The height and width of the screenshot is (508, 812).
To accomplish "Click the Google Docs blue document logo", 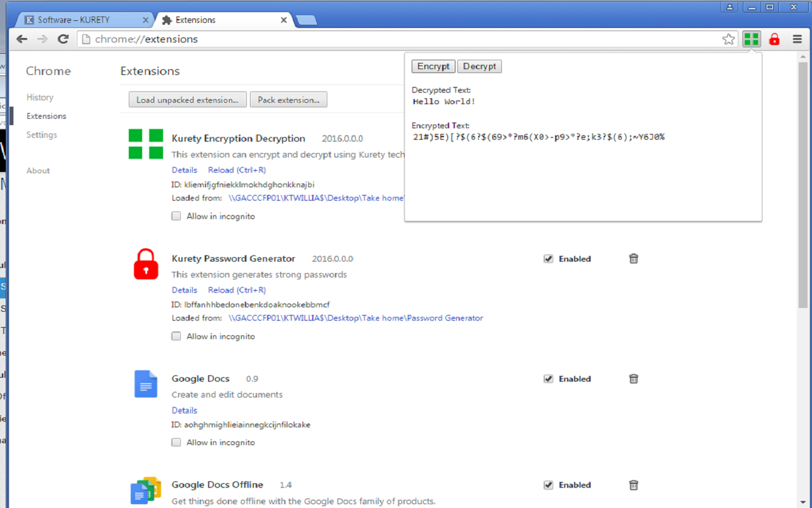I will pos(145,384).
